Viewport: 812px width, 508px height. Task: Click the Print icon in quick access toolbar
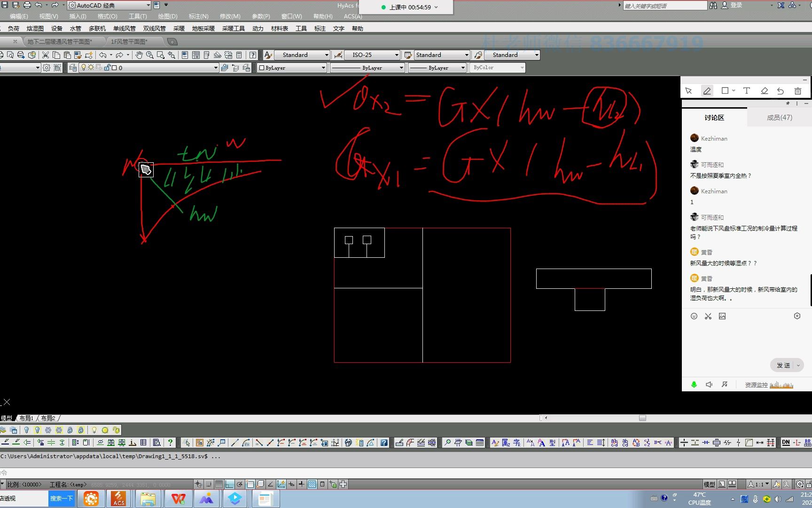click(27, 5)
